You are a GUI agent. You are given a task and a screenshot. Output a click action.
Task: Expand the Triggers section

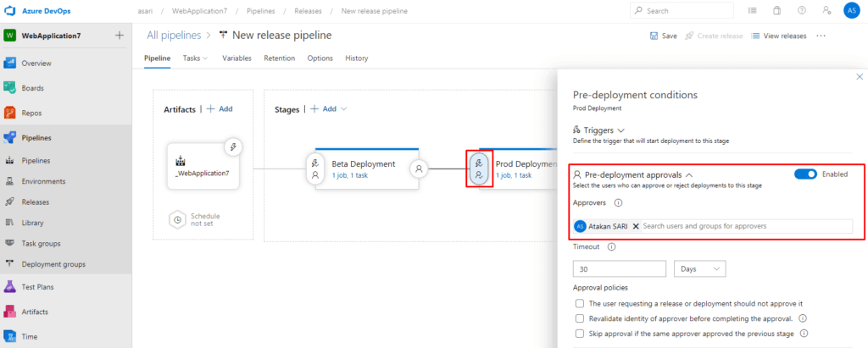tap(604, 130)
